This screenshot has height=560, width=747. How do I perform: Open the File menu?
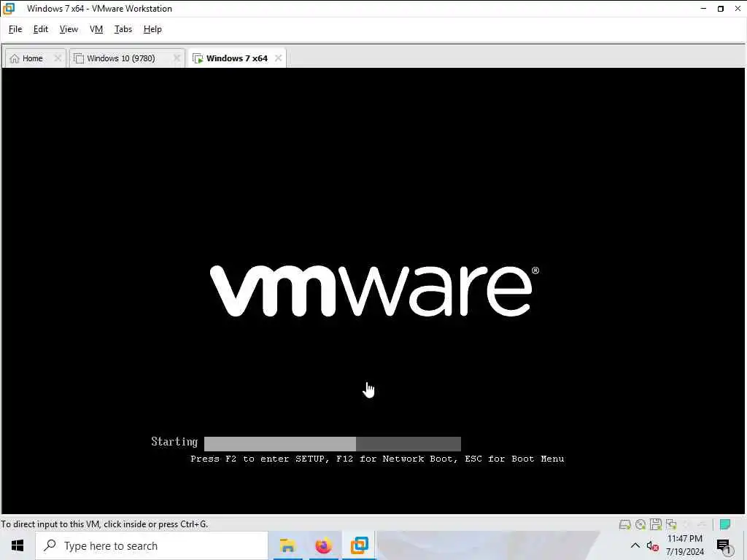point(15,29)
